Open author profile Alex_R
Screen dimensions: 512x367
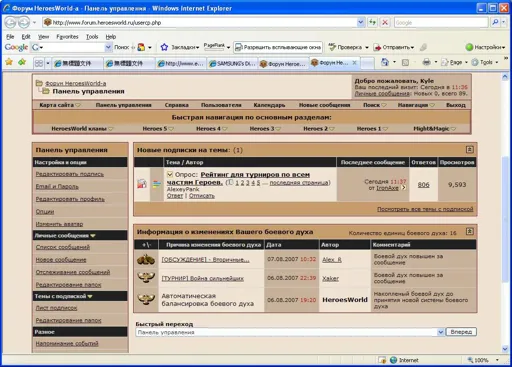(332, 259)
